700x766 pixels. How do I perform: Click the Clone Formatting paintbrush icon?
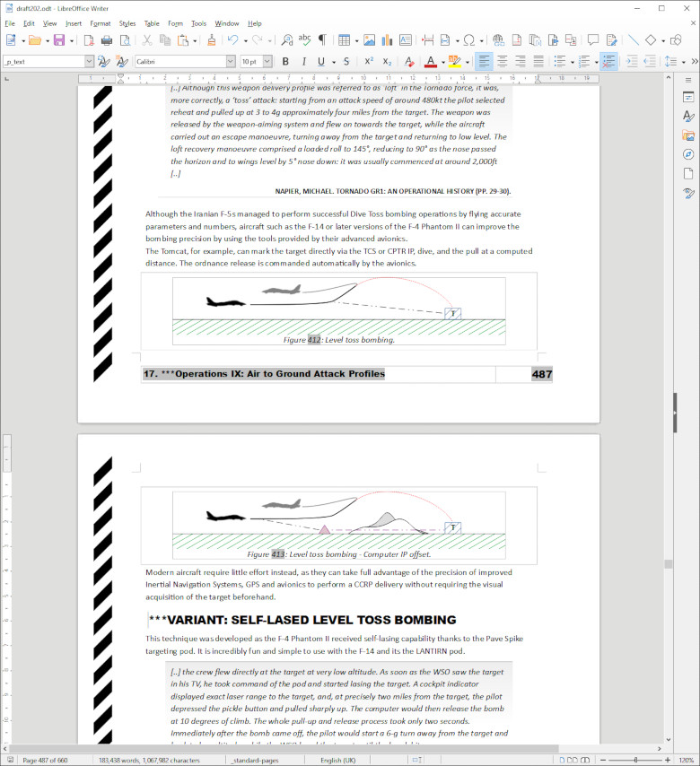[211, 40]
